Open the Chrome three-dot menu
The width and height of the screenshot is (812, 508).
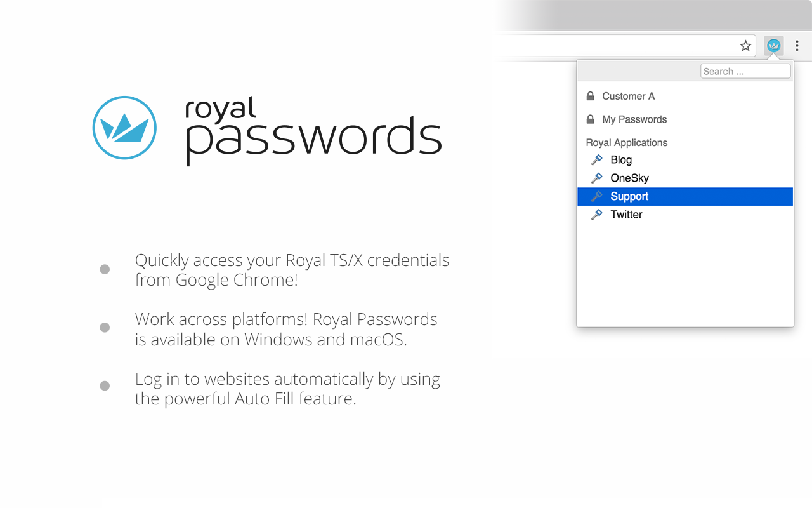pos(797,46)
